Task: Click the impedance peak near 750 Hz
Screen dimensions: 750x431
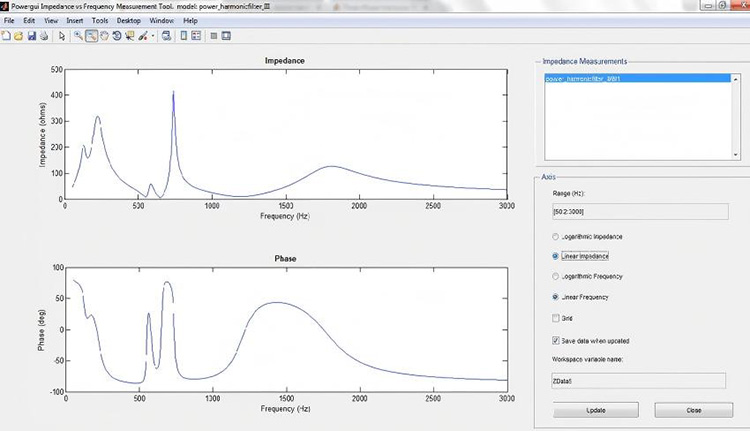Action: pos(173,93)
